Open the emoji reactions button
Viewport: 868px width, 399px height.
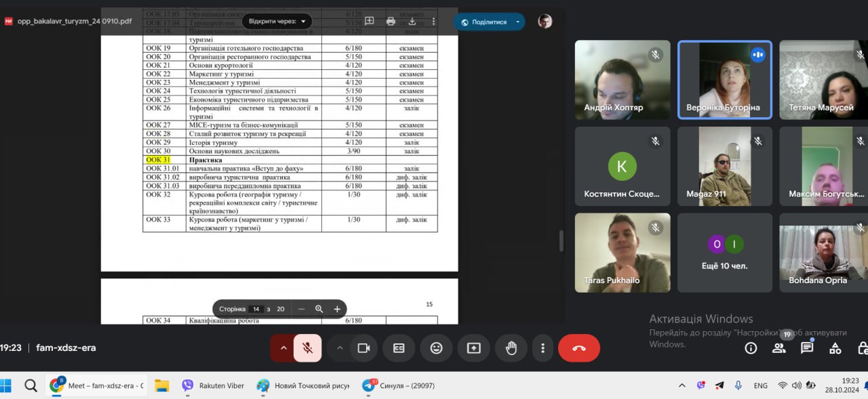436,348
